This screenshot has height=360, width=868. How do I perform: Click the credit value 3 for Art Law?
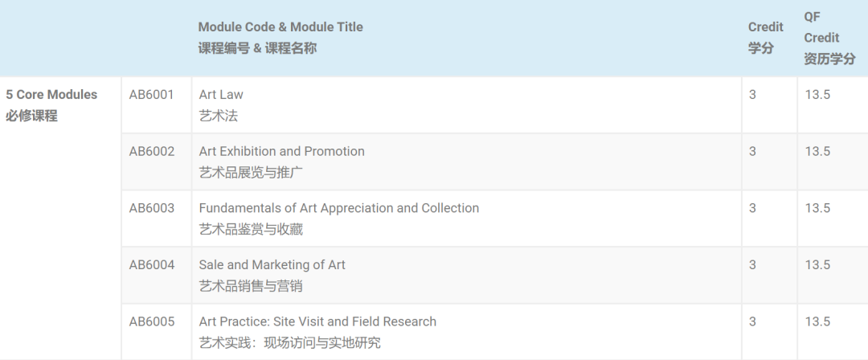[x=752, y=95]
